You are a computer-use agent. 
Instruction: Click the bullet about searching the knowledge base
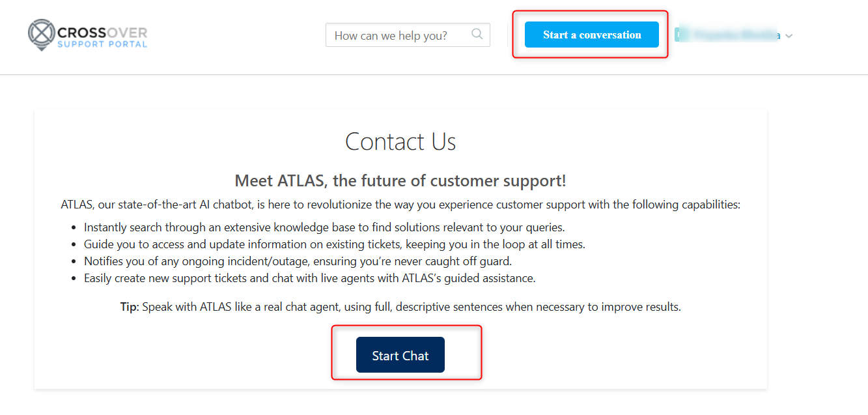(x=324, y=227)
